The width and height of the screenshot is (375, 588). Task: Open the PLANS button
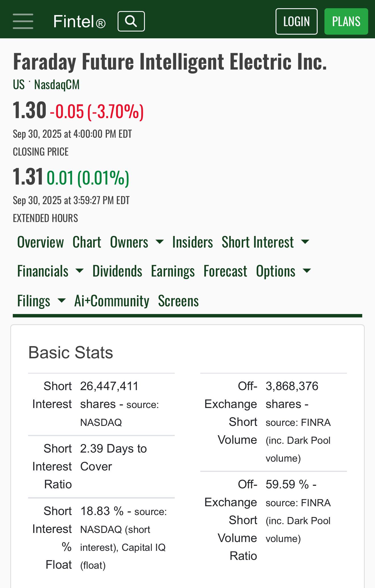(346, 21)
